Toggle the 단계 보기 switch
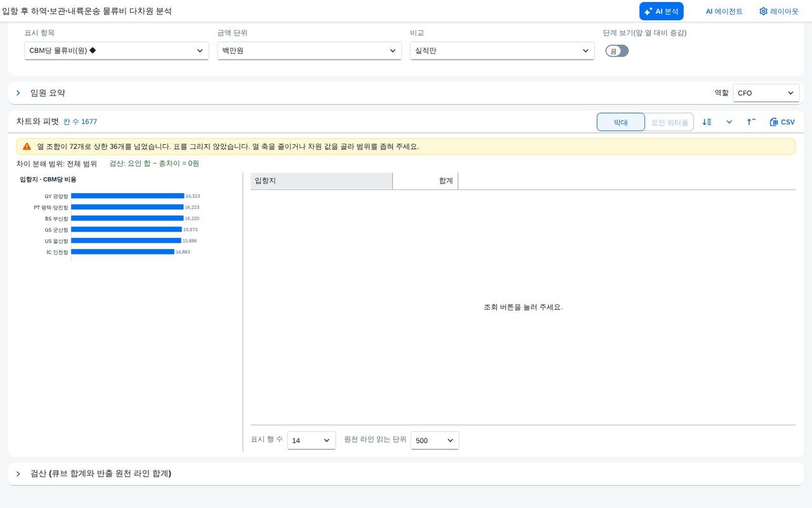This screenshot has height=508, width=812. [617, 51]
